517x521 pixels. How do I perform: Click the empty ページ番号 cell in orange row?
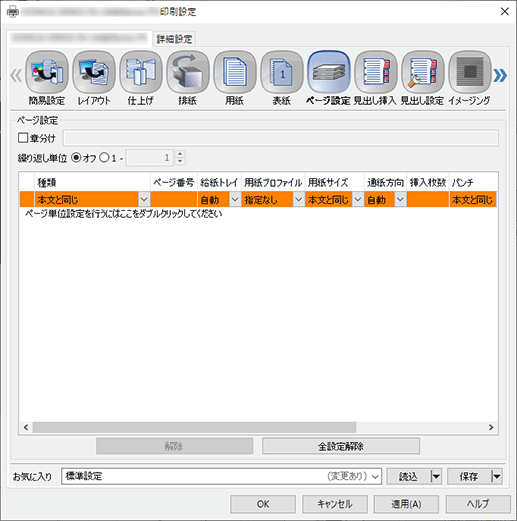tap(174, 200)
